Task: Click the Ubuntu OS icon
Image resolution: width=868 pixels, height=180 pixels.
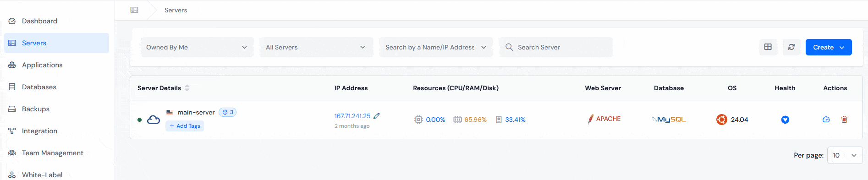Action: pyautogui.click(x=722, y=120)
